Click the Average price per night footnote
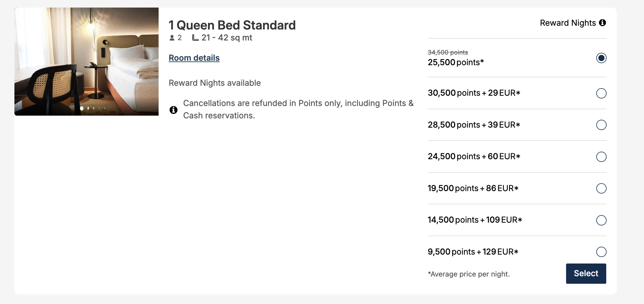Viewport: 644px width, 304px height. pyautogui.click(x=468, y=274)
